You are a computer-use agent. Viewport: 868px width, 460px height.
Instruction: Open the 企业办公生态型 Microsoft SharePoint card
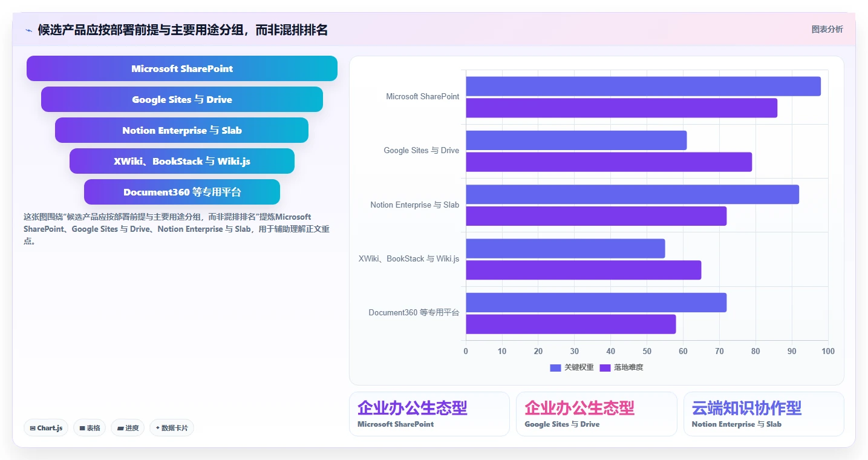(429, 414)
